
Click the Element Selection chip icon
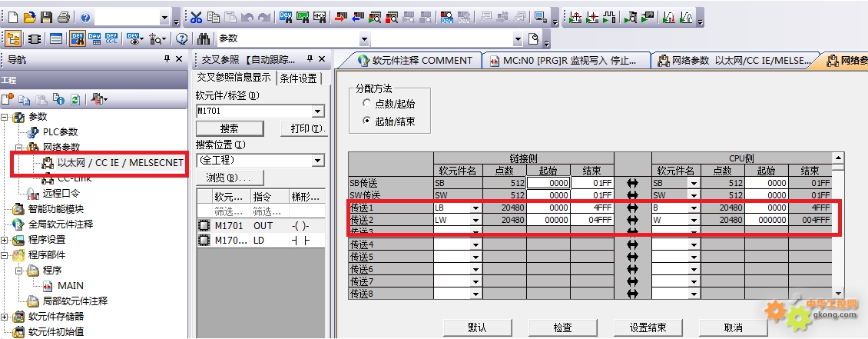[35, 38]
